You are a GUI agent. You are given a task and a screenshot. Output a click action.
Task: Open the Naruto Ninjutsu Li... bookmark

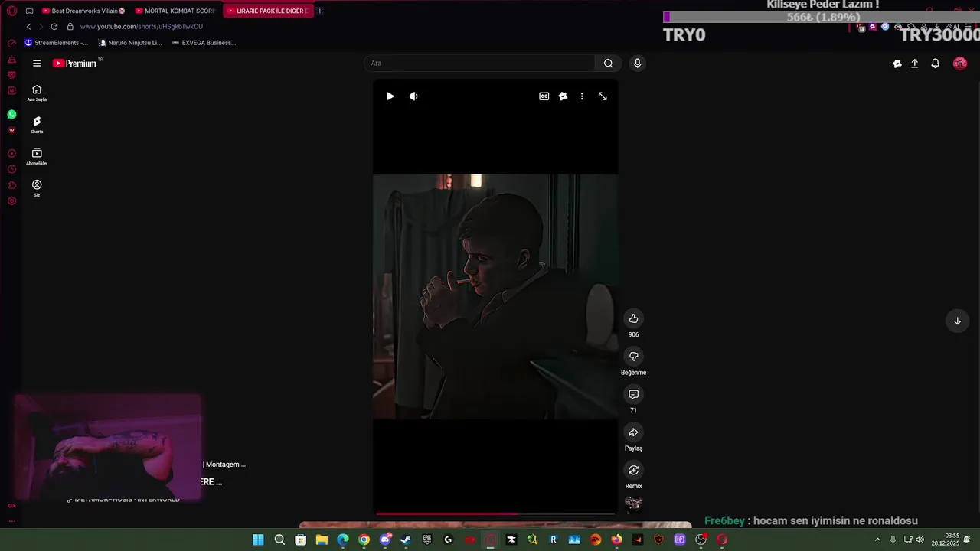130,43
